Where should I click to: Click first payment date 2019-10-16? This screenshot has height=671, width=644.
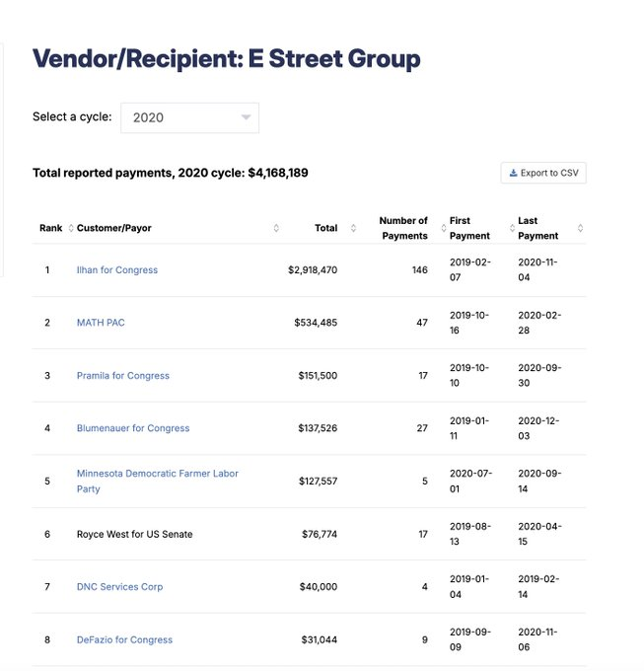469,323
